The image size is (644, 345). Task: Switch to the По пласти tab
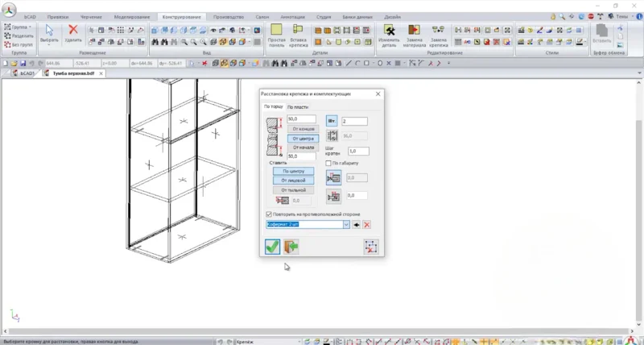[x=298, y=107]
